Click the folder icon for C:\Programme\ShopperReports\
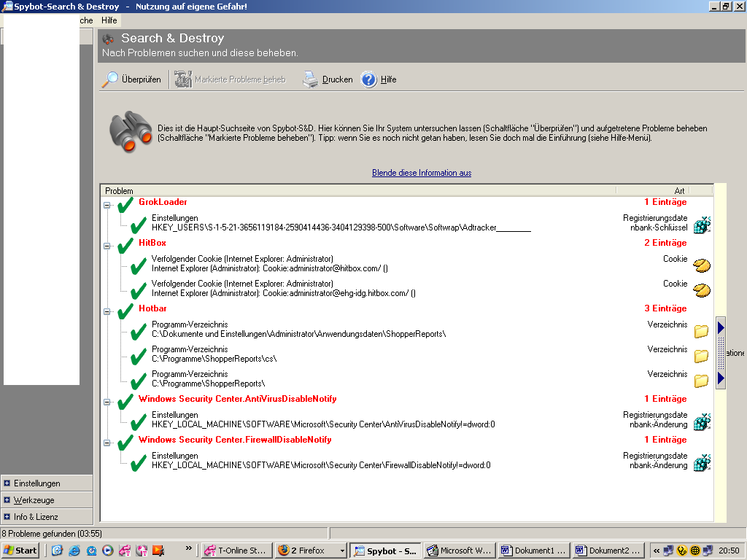The width and height of the screenshot is (747, 560). tap(701, 381)
